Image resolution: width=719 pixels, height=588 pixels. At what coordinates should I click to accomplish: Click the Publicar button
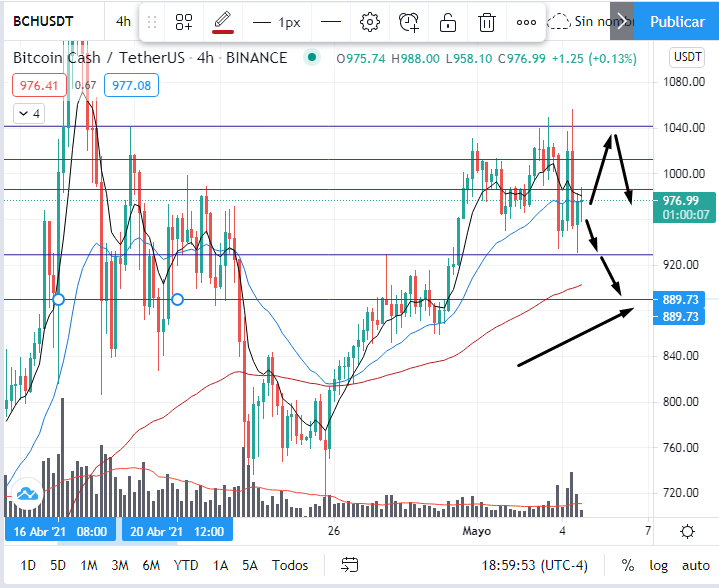pos(677,21)
